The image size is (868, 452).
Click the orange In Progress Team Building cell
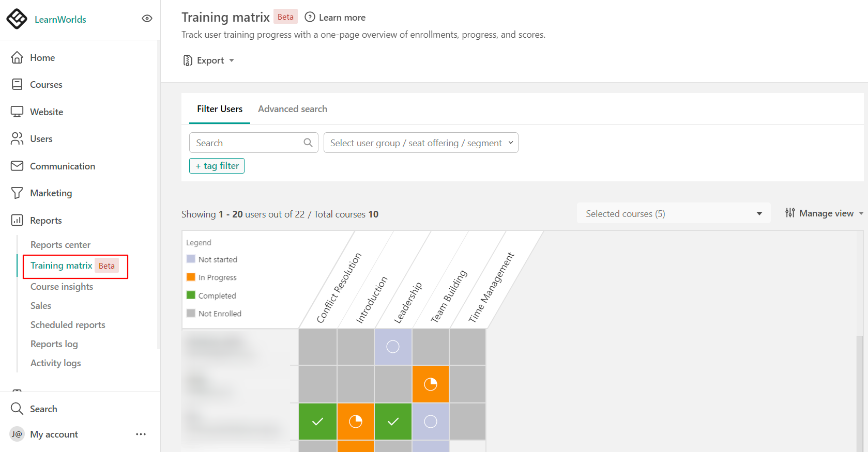(x=430, y=384)
